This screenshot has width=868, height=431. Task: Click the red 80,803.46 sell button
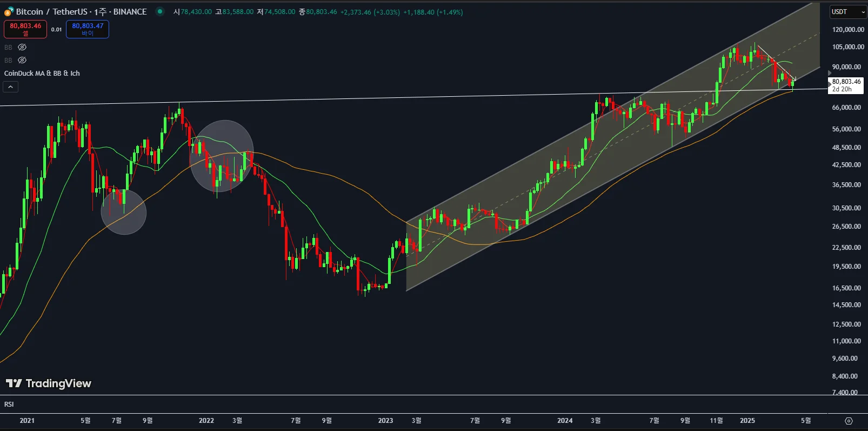[25, 29]
